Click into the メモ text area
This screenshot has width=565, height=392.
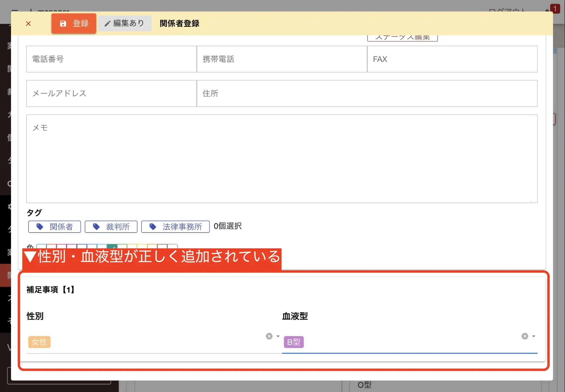coord(282,159)
